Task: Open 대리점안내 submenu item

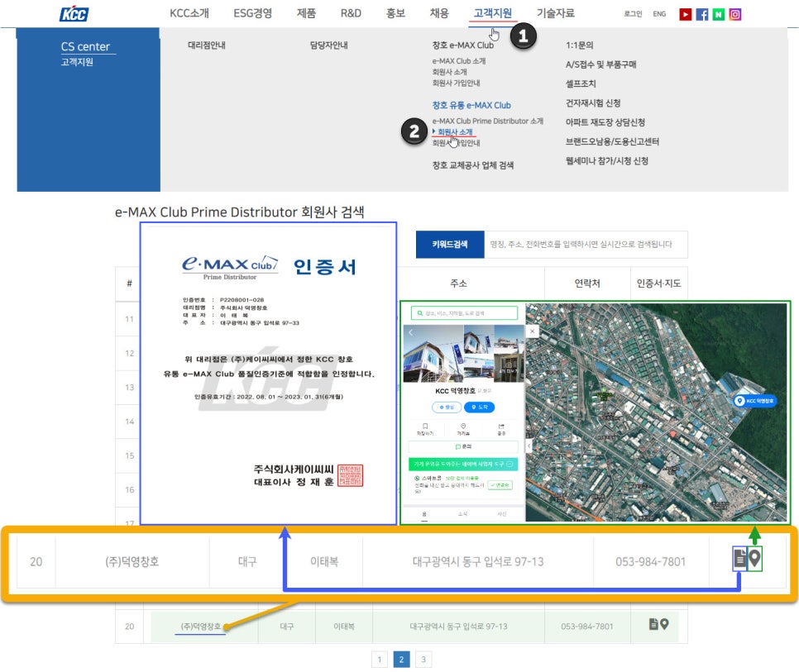Action: point(207,45)
